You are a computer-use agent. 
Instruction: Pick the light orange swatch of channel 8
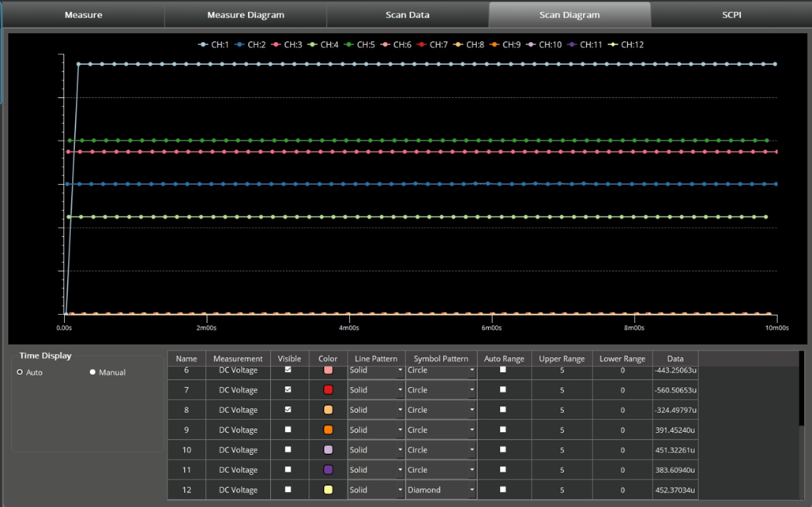click(328, 410)
